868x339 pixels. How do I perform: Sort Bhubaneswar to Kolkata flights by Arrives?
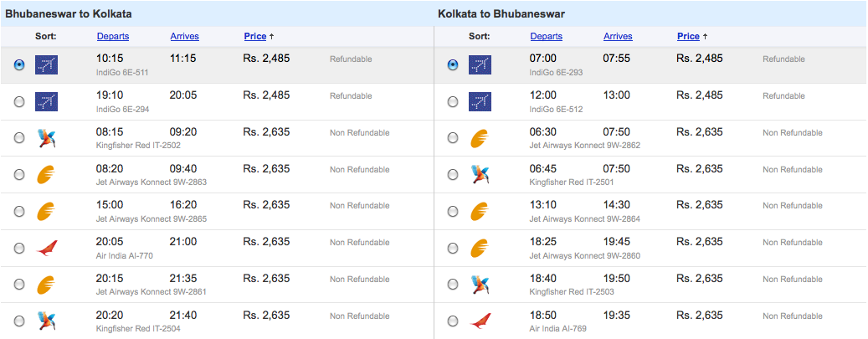point(184,37)
